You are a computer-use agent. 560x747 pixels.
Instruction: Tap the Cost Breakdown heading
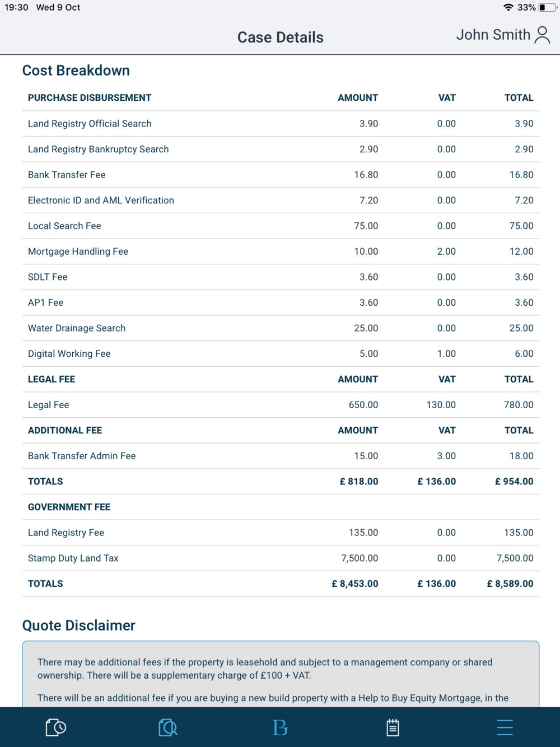(x=76, y=71)
